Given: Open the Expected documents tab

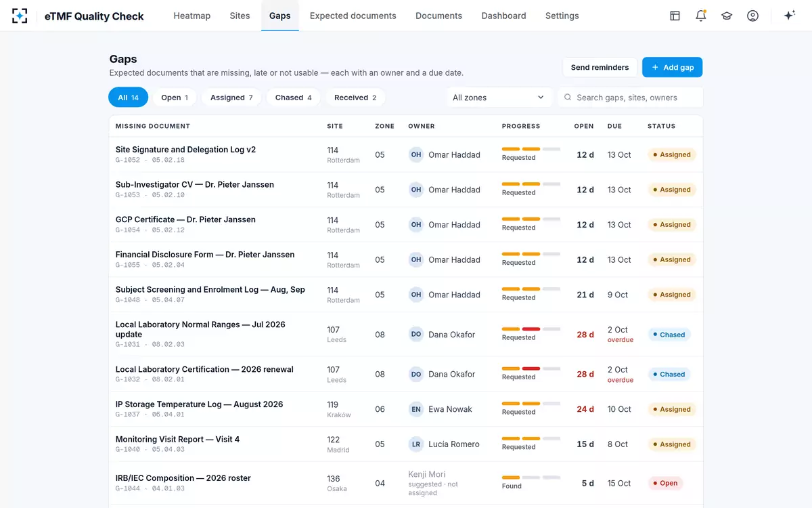Looking at the screenshot, I should tap(353, 16).
